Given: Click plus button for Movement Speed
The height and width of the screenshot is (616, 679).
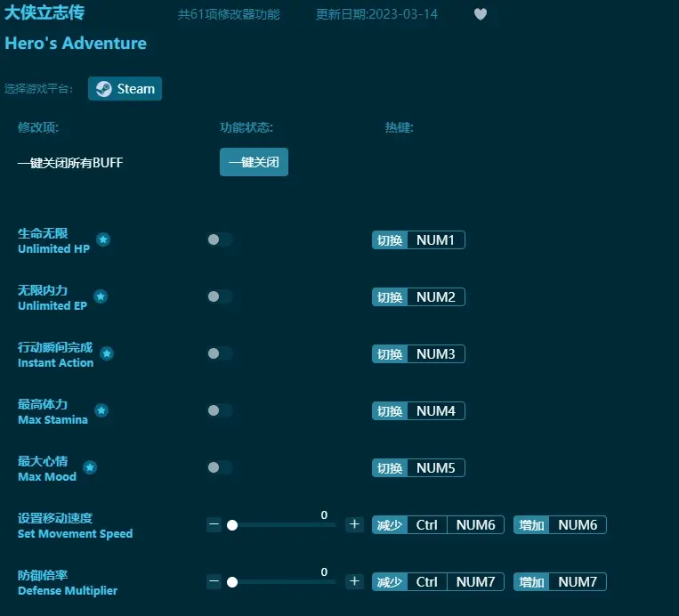Looking at the screenshot, I should coord(354,524).
